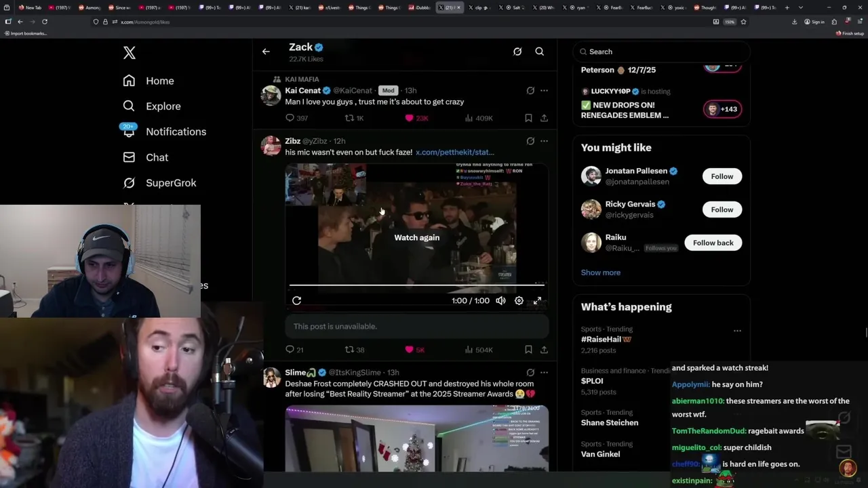Reload the page in the browser
This screenshot has width=868, height=488.
pos(45,22)
